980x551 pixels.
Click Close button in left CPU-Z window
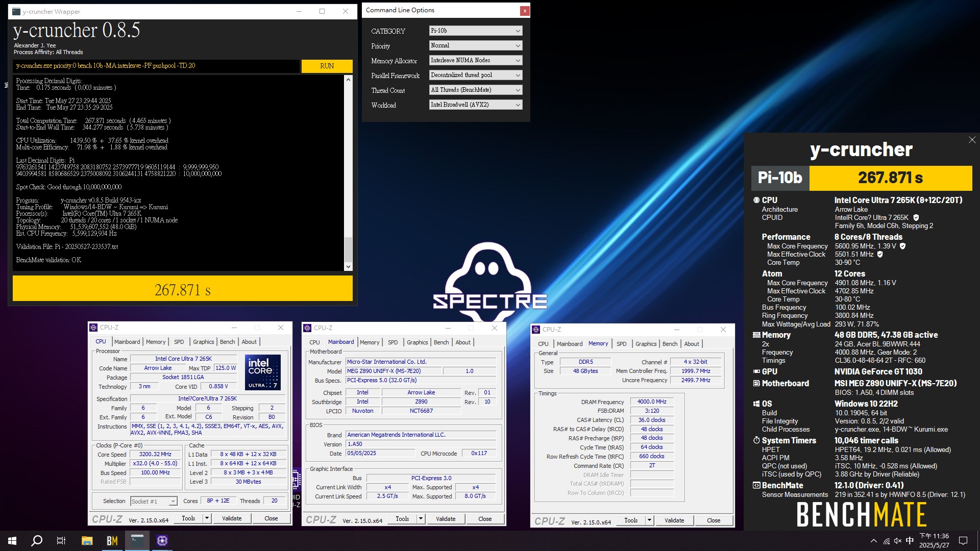coord(271,518)
